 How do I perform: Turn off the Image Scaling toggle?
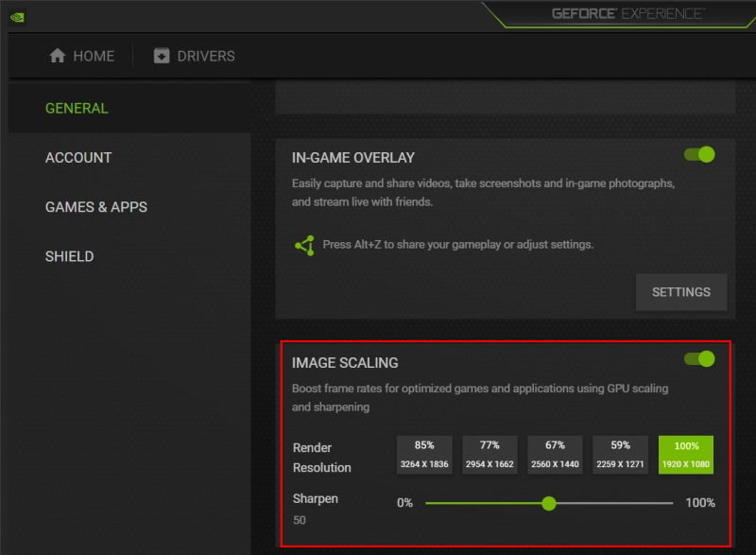pyautogui.click(x=699, y=358)
